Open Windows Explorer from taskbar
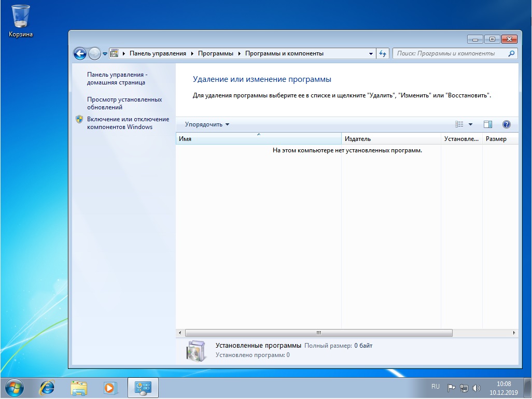532x399 pixels. (79, 387)
